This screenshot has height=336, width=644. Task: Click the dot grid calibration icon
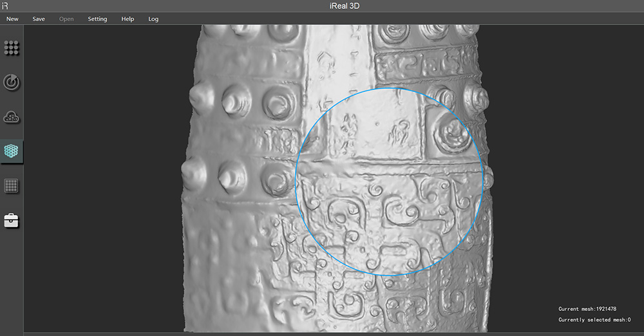pos(12,48)
